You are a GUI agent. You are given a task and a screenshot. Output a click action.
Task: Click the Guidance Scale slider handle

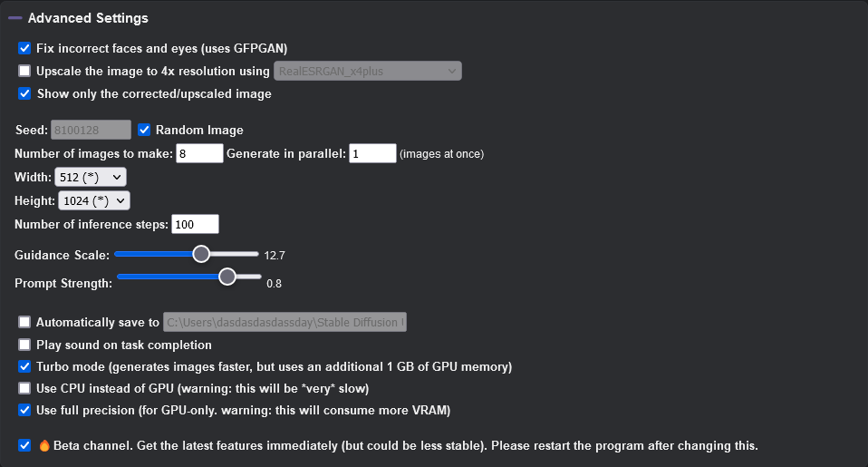click(x=201, y=254)
